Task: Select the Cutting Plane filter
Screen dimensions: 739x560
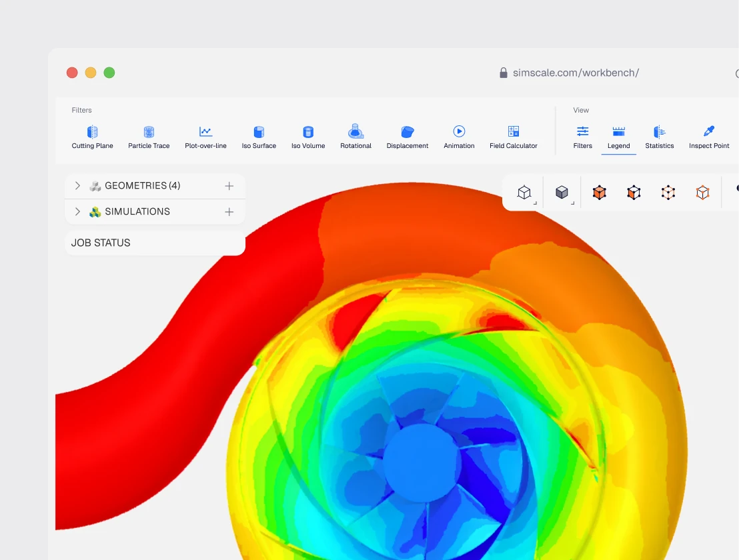Action: pos(92,137)
